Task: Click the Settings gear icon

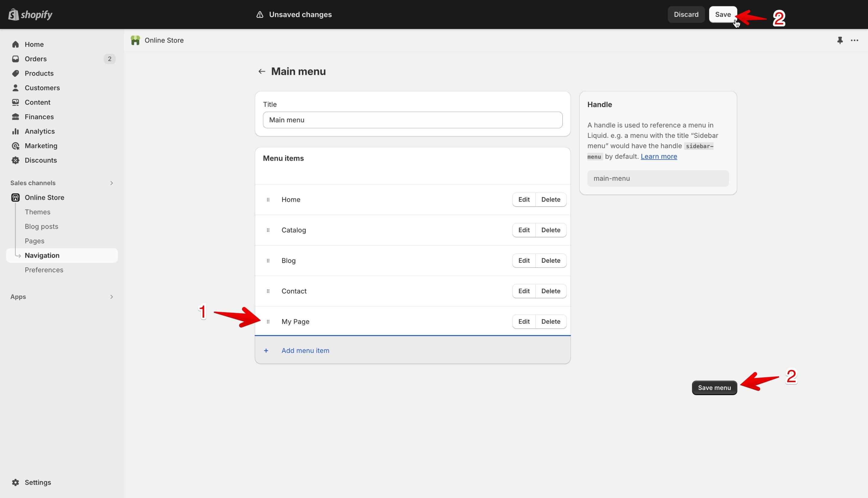Action: pos(15,482)
